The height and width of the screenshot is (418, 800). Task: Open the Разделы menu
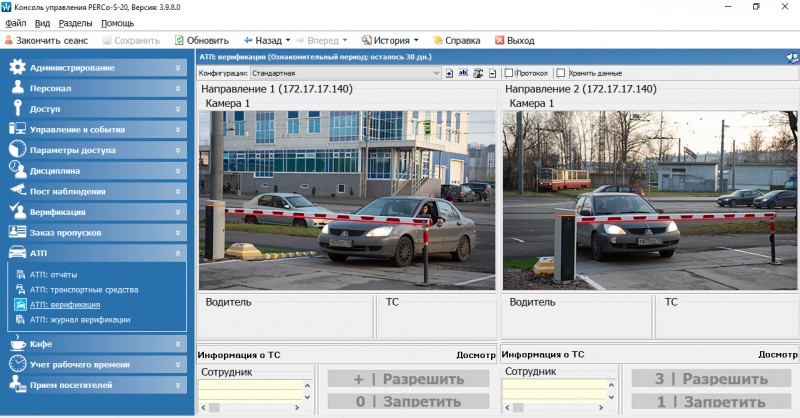[75, 22]
